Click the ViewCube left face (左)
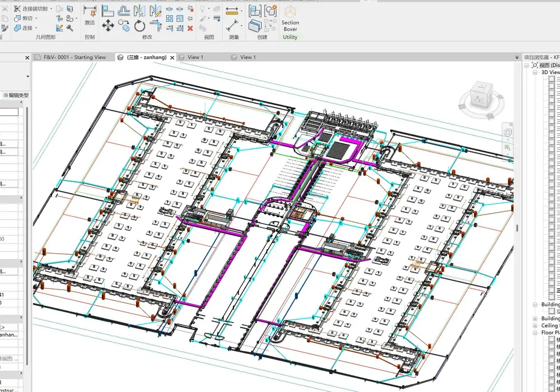 [479, 99]
